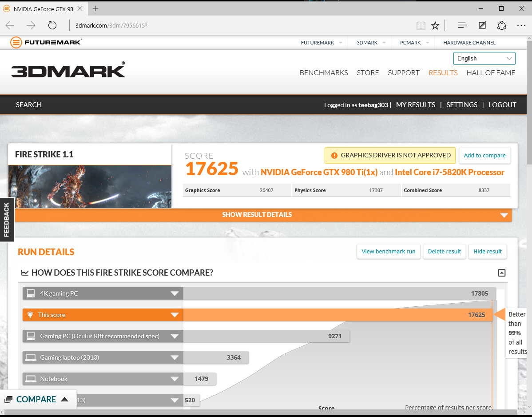Click Hide result button

coord(488,252)
